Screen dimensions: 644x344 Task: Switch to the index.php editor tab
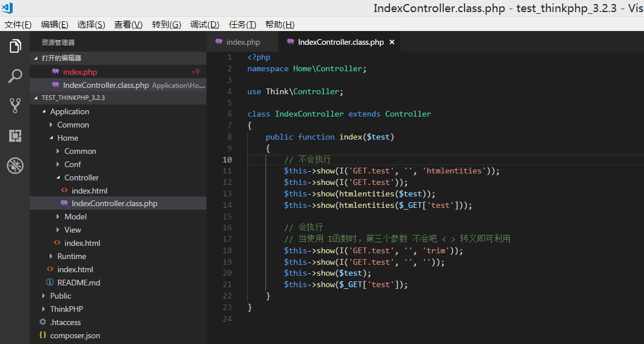pyautogui.click(x=243, y=42)
